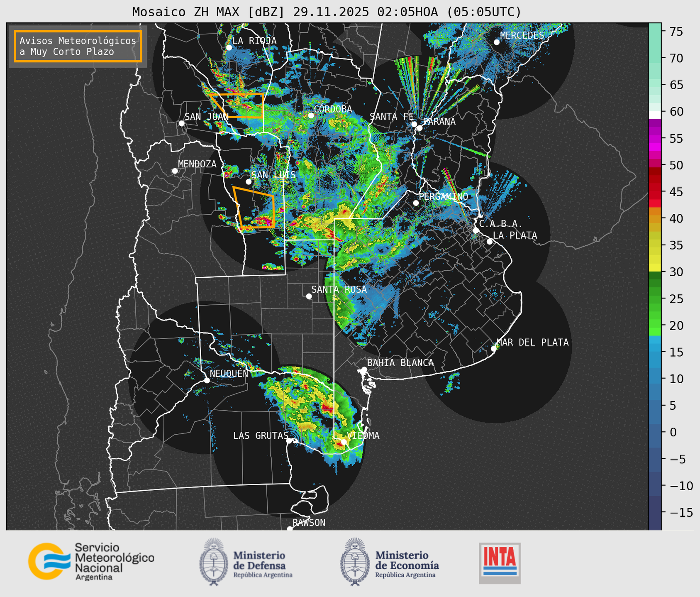
Task: Click the Ministerio de Economía emblem
Action: pyautogui.click(x=355, y=562)
